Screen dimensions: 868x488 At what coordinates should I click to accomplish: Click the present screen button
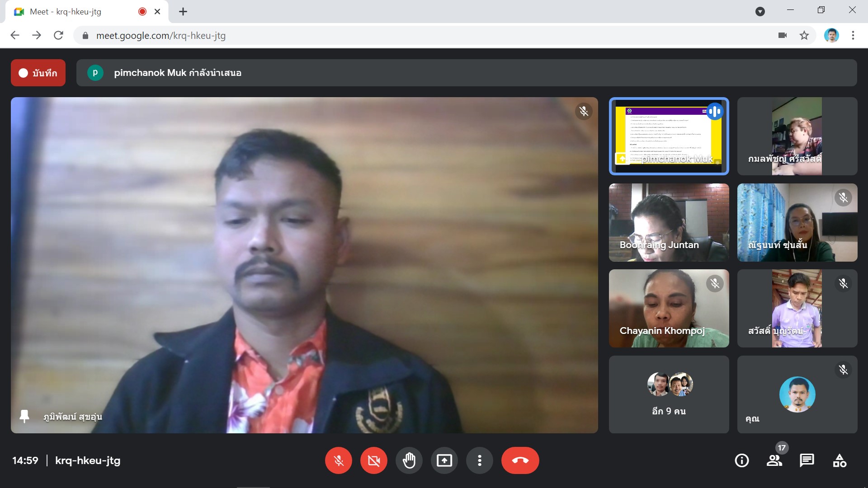click(444, 460)
